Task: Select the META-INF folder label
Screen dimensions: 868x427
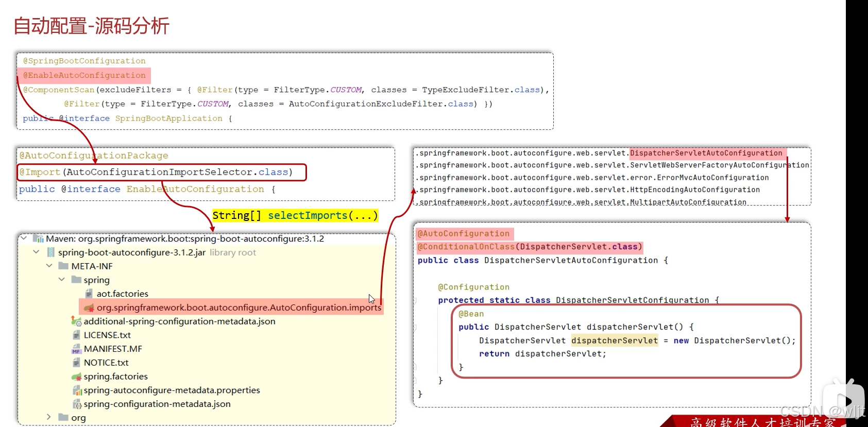Action: pos(92,266)
